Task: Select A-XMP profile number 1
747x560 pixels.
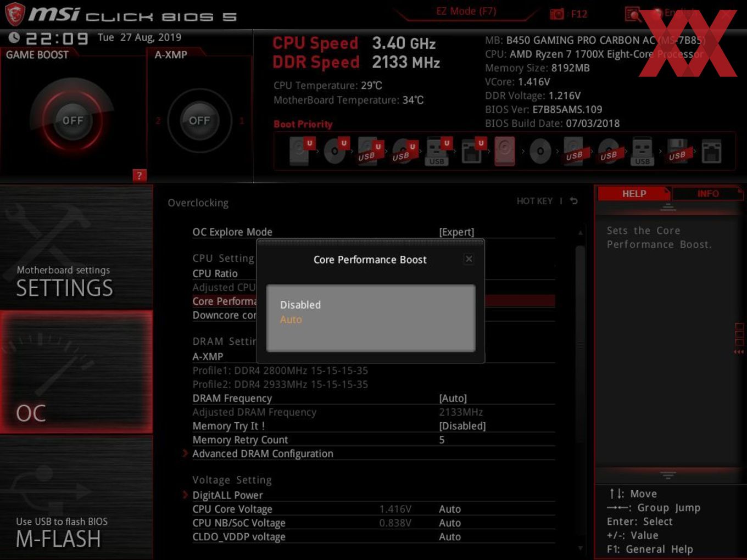Action: coord(241,121)
